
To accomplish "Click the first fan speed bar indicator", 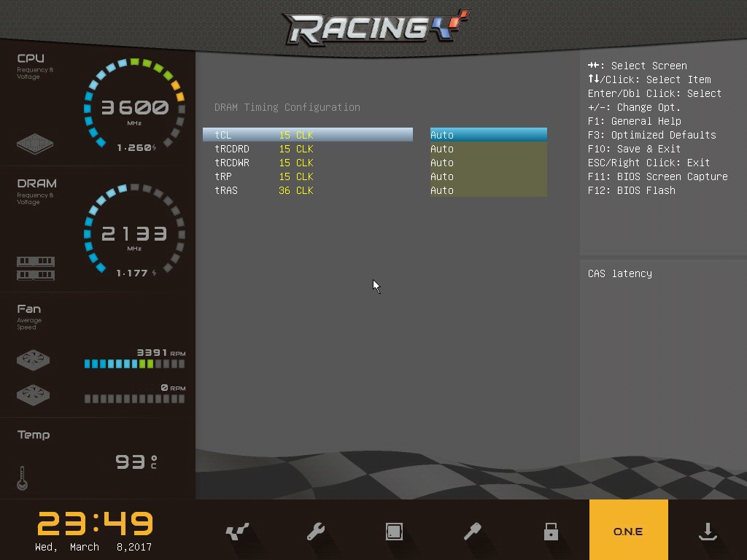I will coord(134,363).
